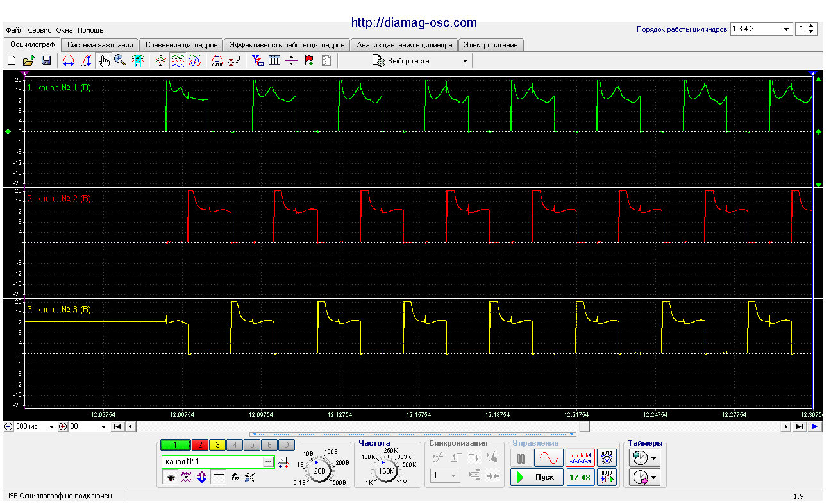Click the filter funnel toolbar icon
The height and width of the screenshot is (504, 831).
257,61
